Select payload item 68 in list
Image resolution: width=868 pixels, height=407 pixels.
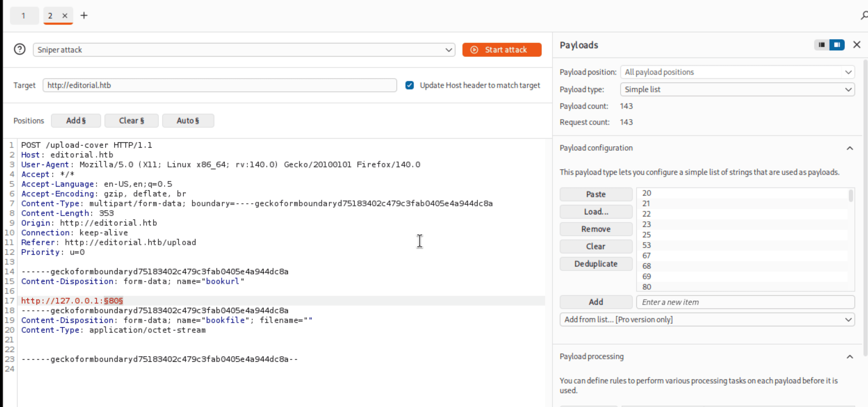[742, 266]
